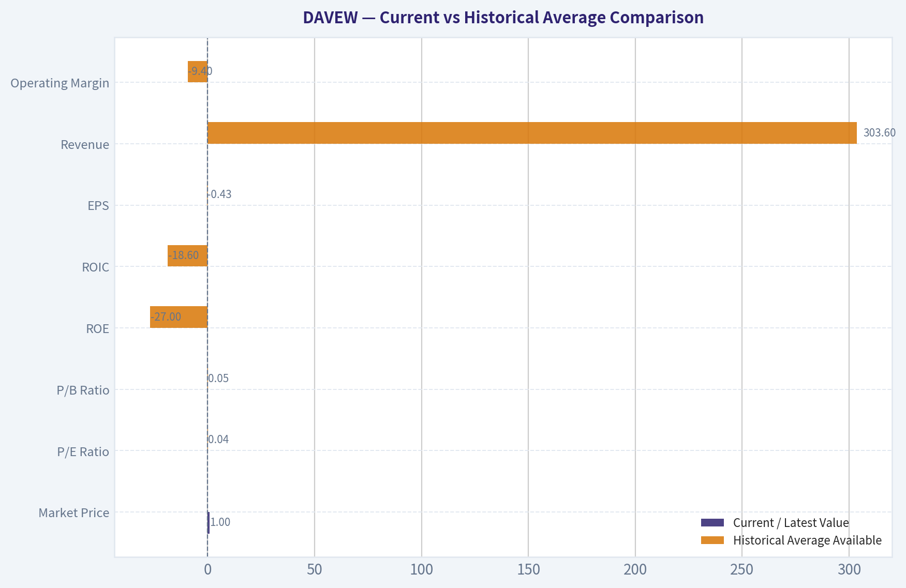Click the orange ROIC bar

[187, 255]
